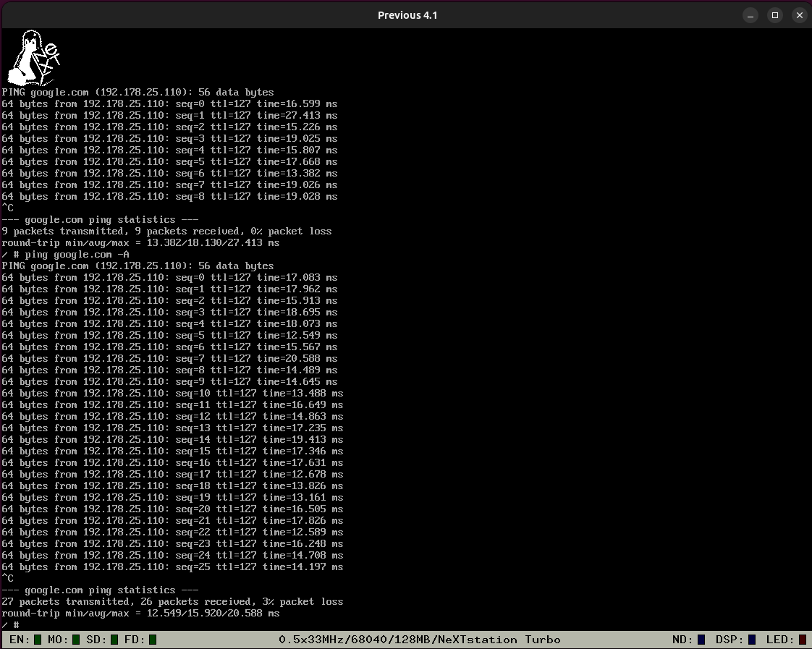Viewport: 812px width, 649px height.
Task: Click the EN ethernet status indicator
Action: pos(38,640)
